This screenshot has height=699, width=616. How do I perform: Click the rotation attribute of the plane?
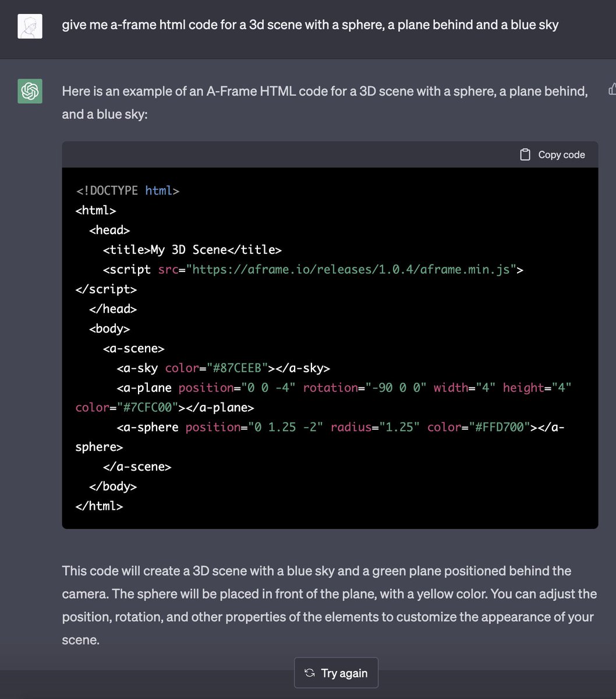331,387
